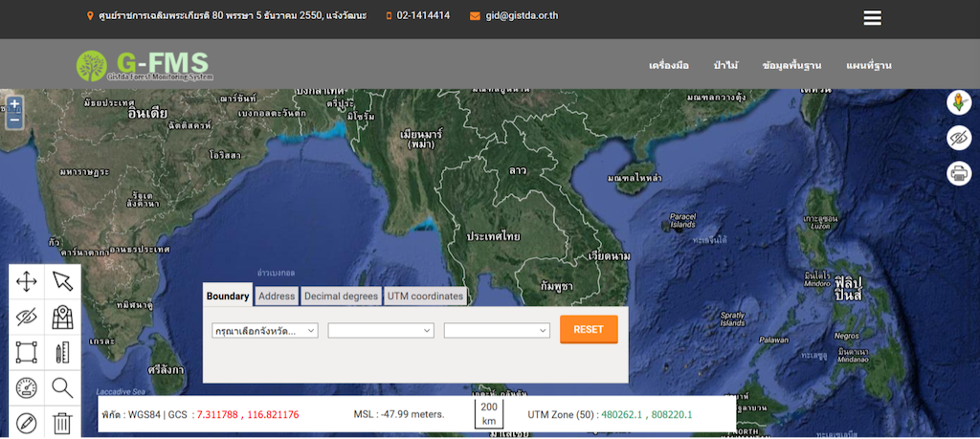
Task: Open the map location marker tool
Action: click(63, 317)
